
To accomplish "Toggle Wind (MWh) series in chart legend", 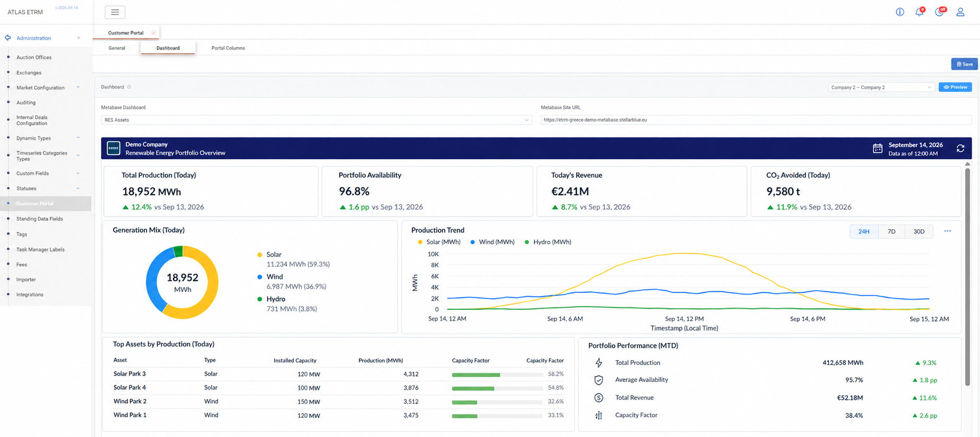I will pyautogui.click(x=492, y=242).
